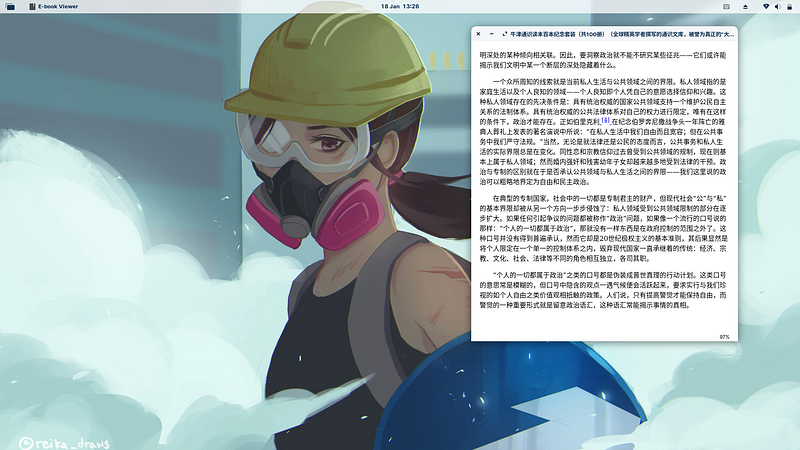
Task: Click the loading spinner icon in title bar
Action: [x=505, y=34]
